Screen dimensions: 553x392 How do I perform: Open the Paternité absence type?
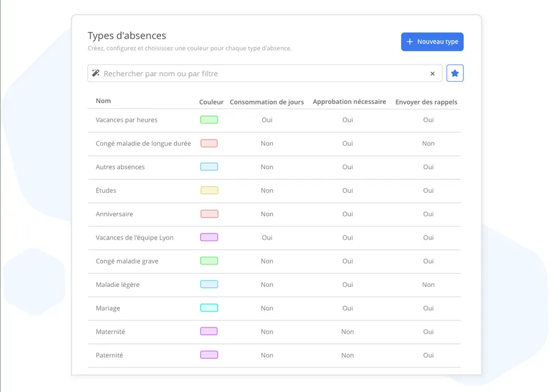tap(109, 355)
